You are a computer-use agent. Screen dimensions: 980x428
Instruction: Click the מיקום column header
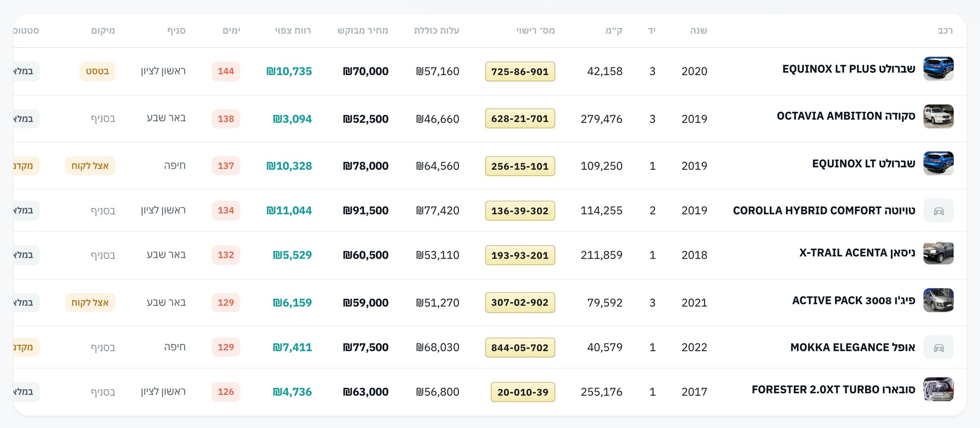click(x=103, y=30)
